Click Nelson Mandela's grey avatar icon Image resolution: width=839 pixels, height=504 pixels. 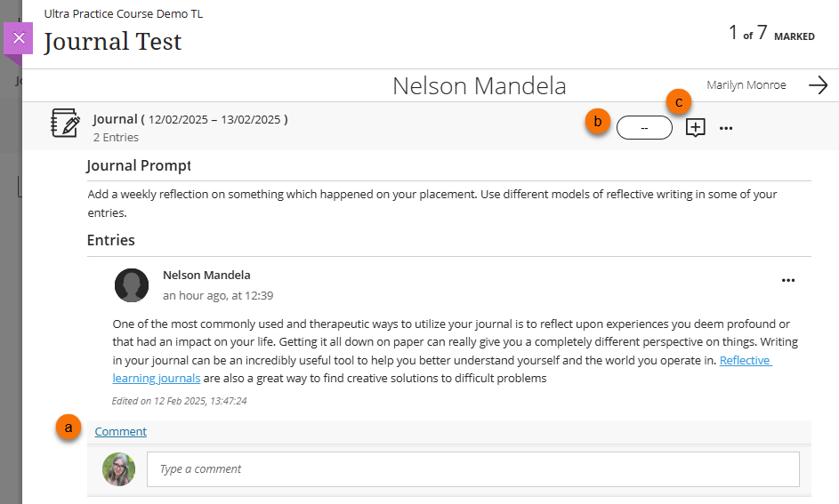(132, 284)
